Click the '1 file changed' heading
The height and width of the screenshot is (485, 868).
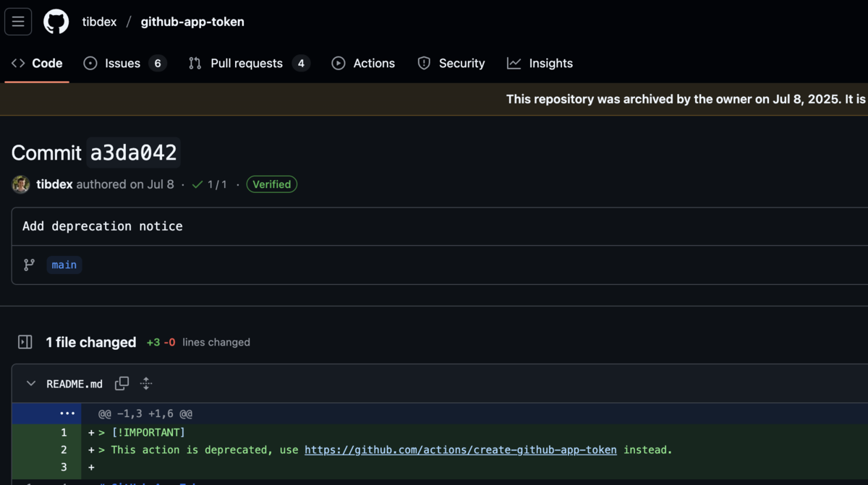(91, 342)
